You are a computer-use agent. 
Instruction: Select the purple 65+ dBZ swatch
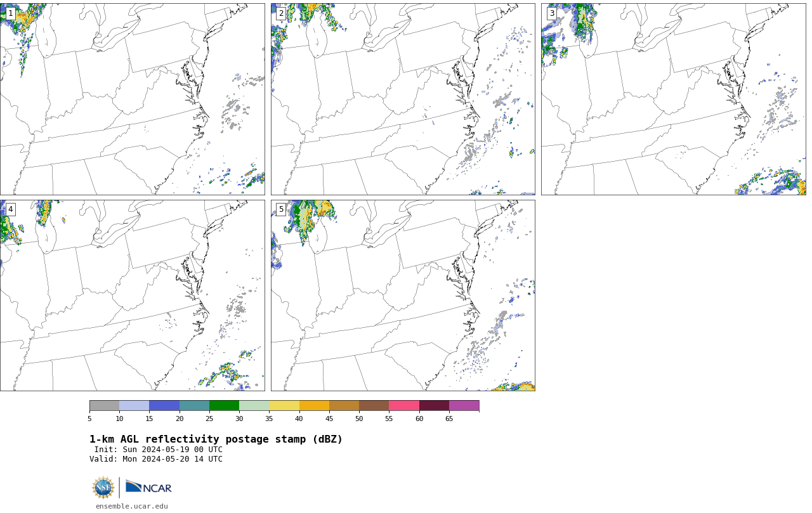pyautogui.click(x=464, y=406)
